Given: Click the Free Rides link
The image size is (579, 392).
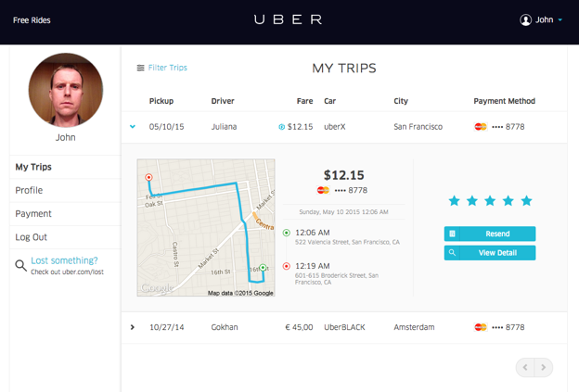Looking at the screenshot, I should pos(32,19).
